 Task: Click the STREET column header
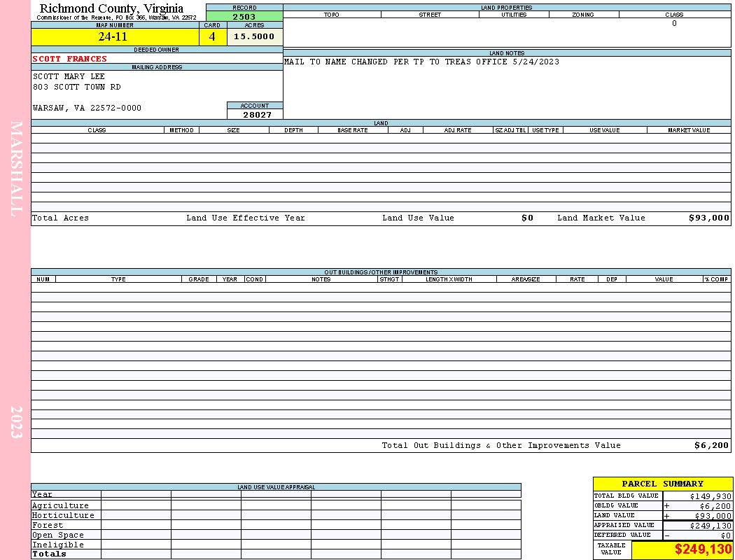(x=430, y=15)
